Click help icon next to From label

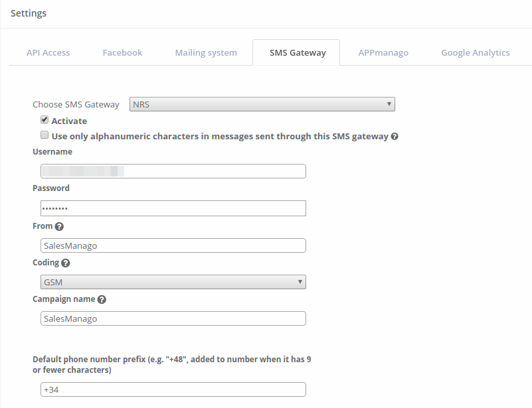59,226
